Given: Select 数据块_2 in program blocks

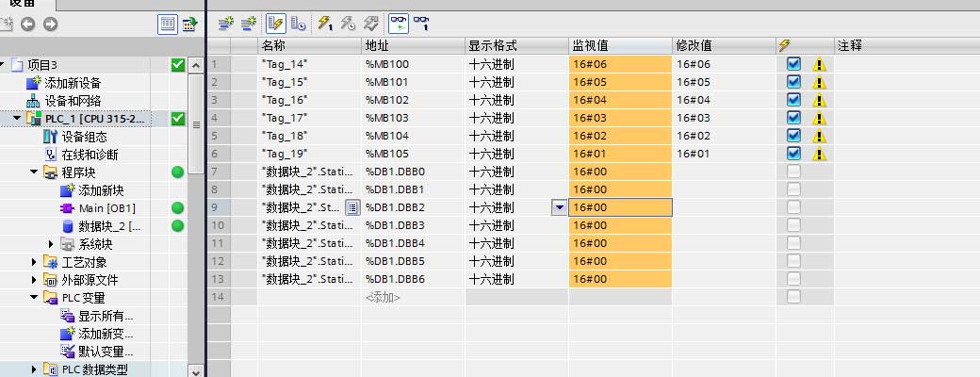Looking at the screenshot, I should click(x=109, y=226).
